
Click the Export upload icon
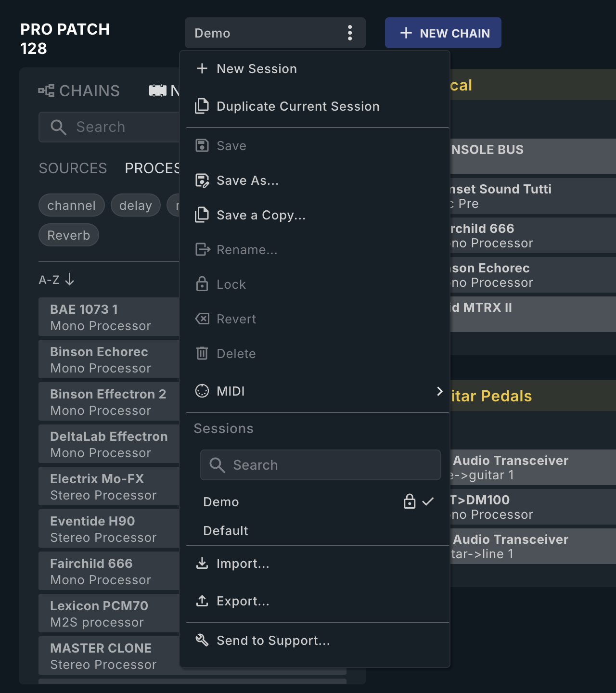[202, 601]
